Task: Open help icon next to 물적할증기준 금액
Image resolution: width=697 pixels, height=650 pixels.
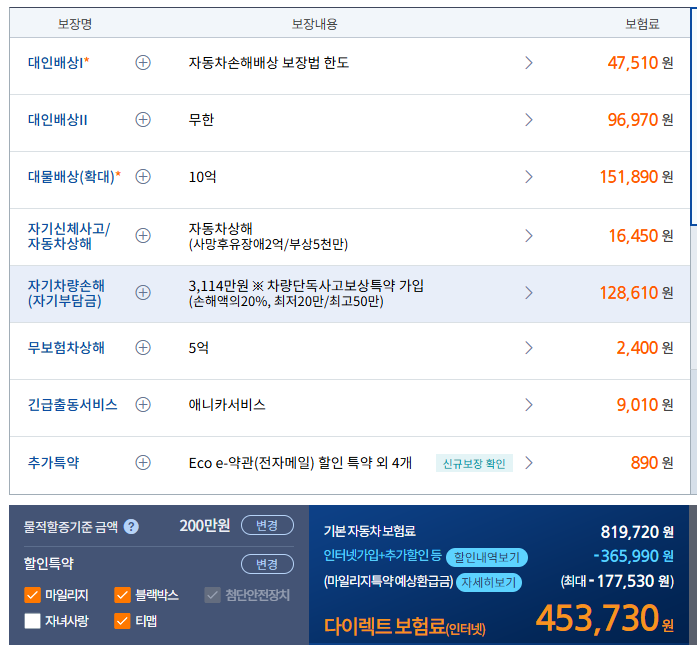Action: click(x=131, y=527)
